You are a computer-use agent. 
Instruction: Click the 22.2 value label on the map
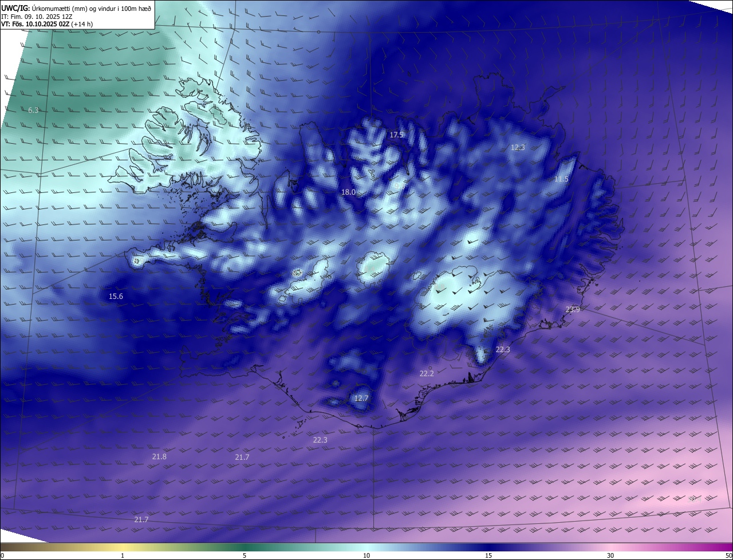[x=427, y=373]
